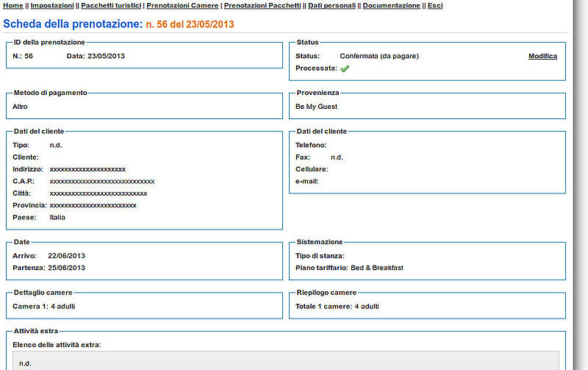
Task: Click the Elenco delle attività extra list box
Action: click(x=286, y=360)
